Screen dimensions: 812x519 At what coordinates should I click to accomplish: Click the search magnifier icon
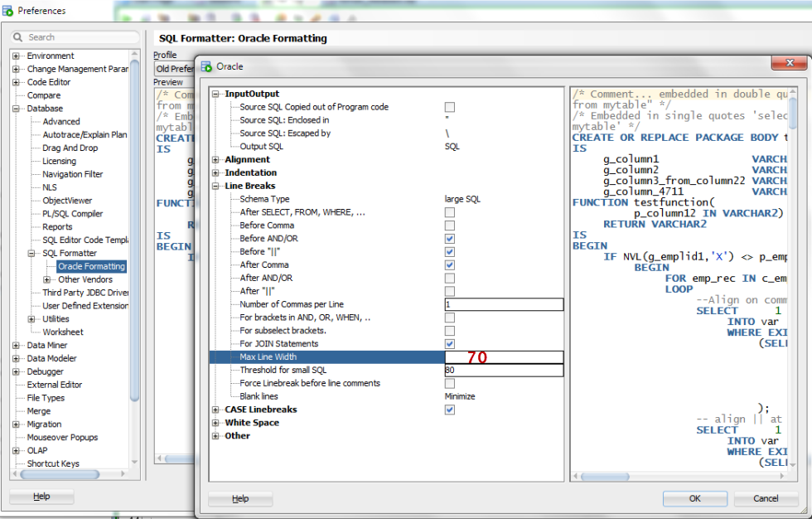coord(19,37)
